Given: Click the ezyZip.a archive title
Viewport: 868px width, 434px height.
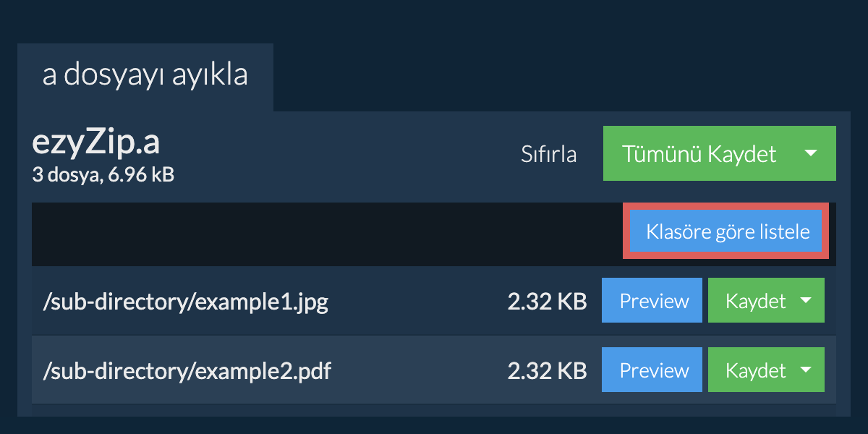Looking at the screenshot, I should coord(96,143).
